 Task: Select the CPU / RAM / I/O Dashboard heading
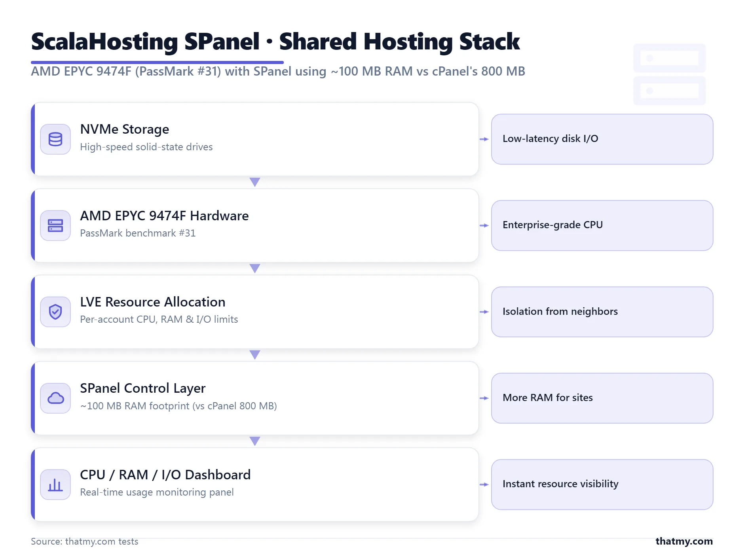[x=165, y=475]
